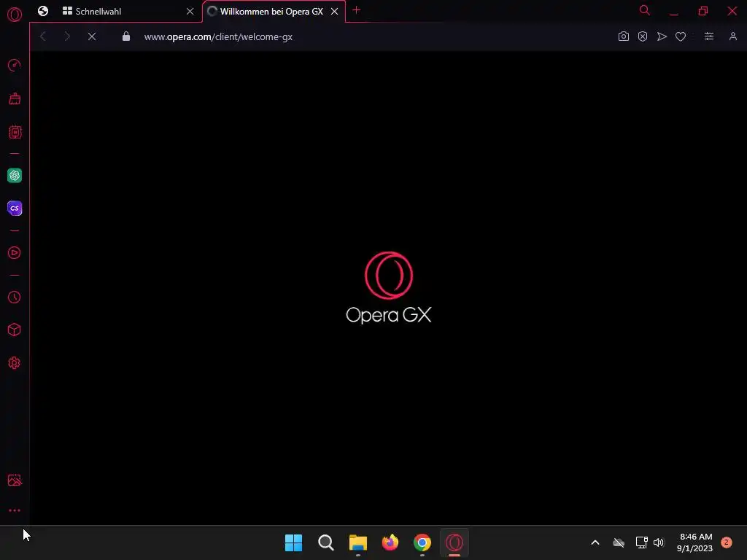The image size is (747, 560).
Task: Open the Windows Start menu
Action: [x=293, y=542]
